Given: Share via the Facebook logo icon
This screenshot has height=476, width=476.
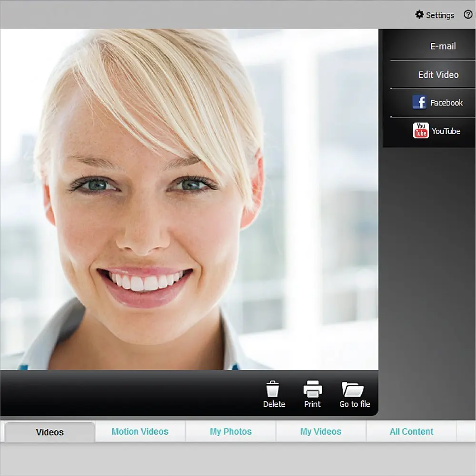Looking at the screenshot, I should (x=419, y=102).
